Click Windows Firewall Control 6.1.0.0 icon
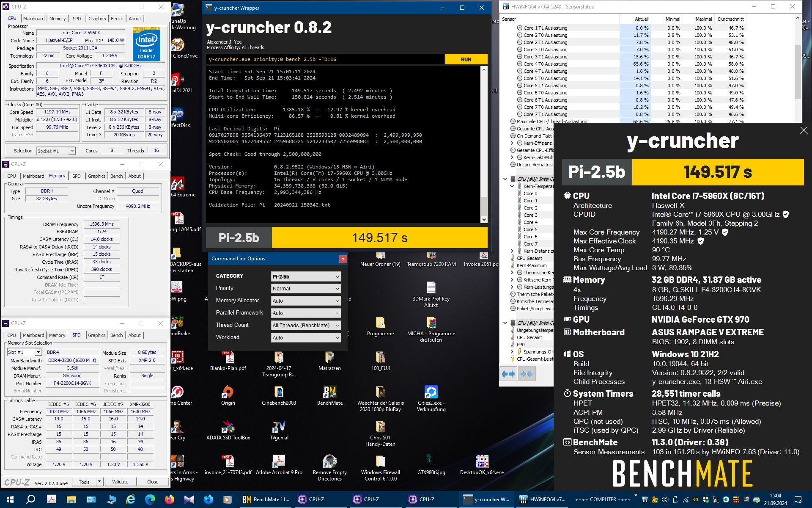812x508 pixels. pyautogui.click(x=380, y=468)
